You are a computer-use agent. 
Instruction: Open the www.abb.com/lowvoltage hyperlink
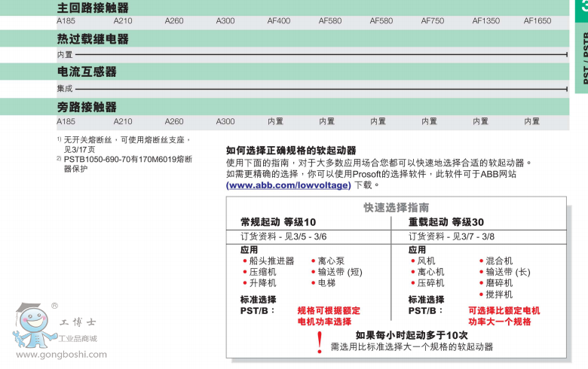[289, 184]
